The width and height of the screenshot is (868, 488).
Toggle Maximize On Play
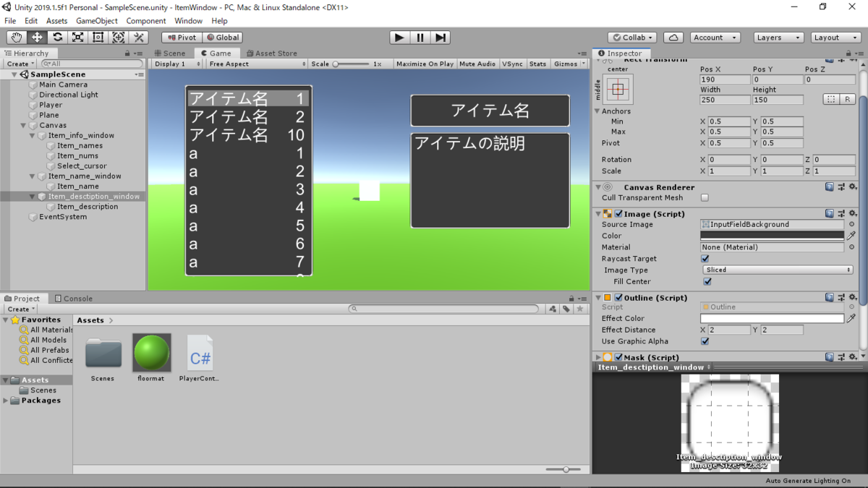click(x=425, y=64)
